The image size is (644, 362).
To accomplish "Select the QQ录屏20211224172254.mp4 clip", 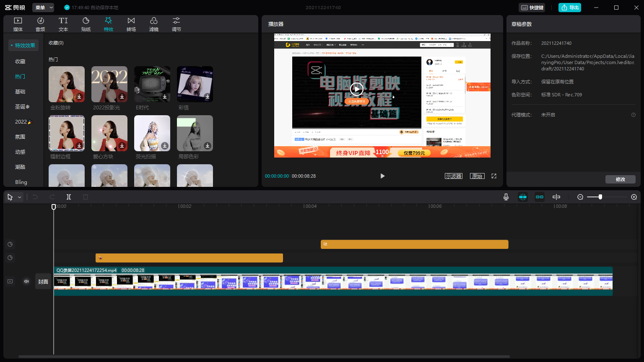I will tap(333, 281).
